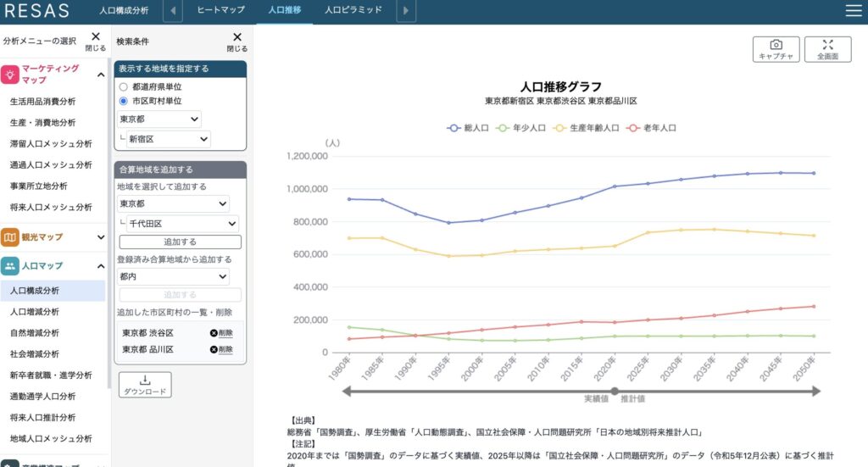Click the fullscreen (全画面) icon
This screenshot has height=467, width=868.
827,49
